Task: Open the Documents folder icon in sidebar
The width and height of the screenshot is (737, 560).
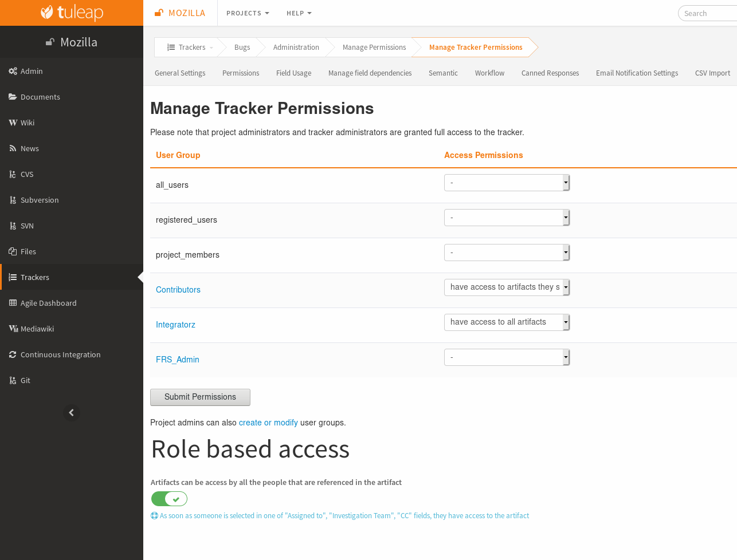Action: click(13, 97)
